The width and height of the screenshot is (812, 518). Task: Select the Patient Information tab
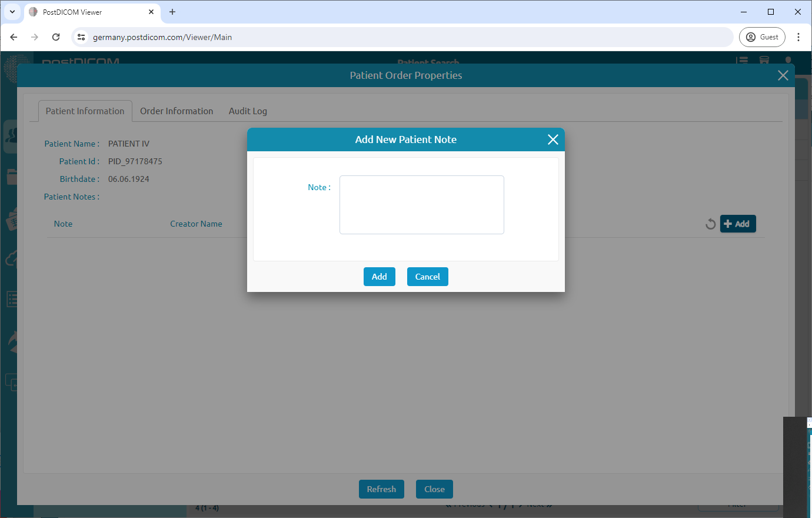point(85,111)
